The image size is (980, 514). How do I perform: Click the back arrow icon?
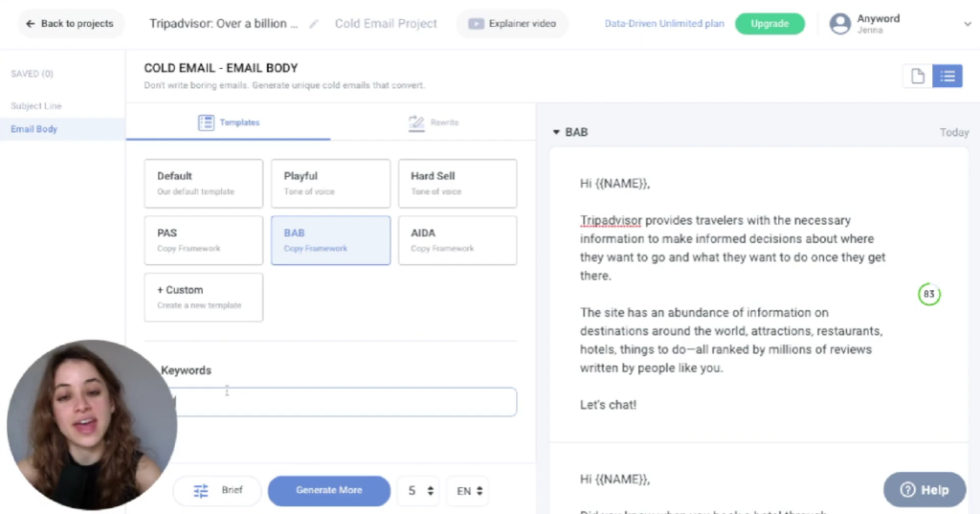[x=31, y=24]
